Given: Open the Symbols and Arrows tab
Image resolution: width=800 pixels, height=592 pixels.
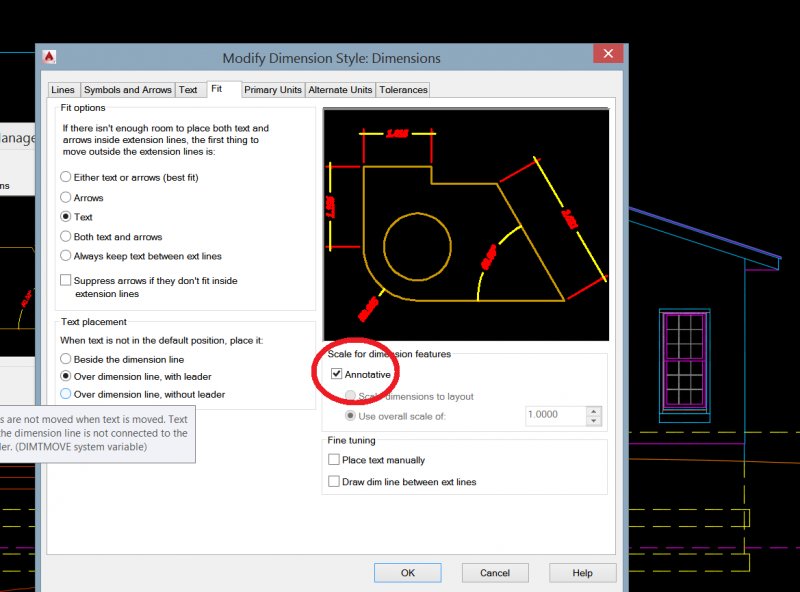Looking at the screenshot, I should [x=127, y=90].
